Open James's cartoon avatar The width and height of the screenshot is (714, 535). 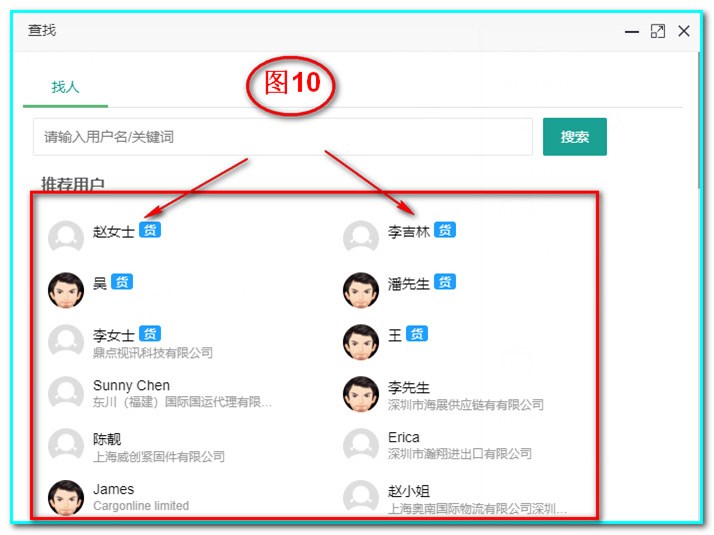point(66,498)
